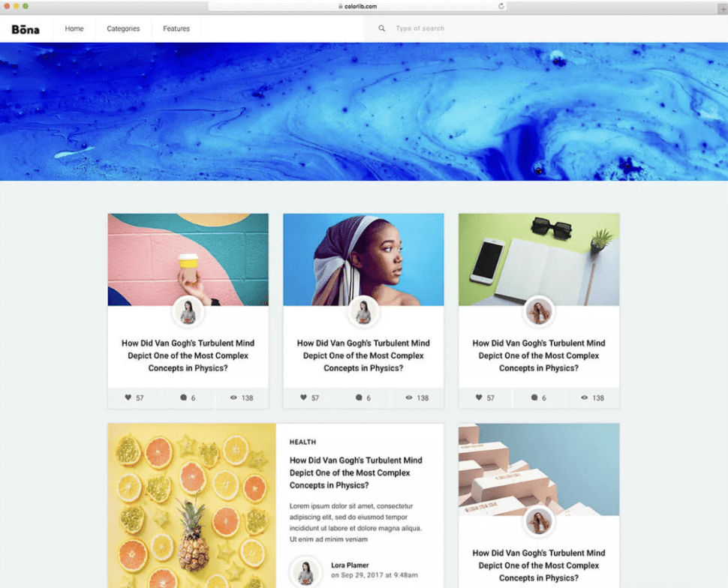Like the notebook and phone post via its heart icon

(479, 397)
